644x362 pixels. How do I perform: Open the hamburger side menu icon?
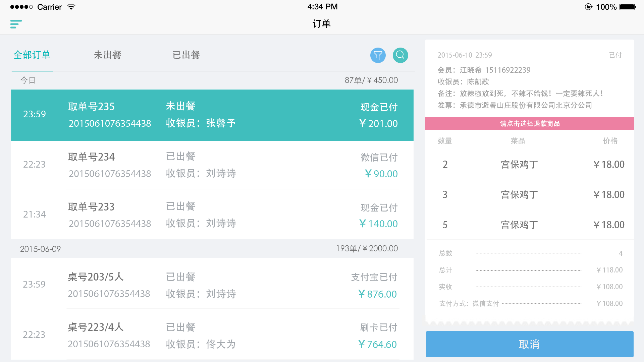click(x=16, y=24)
